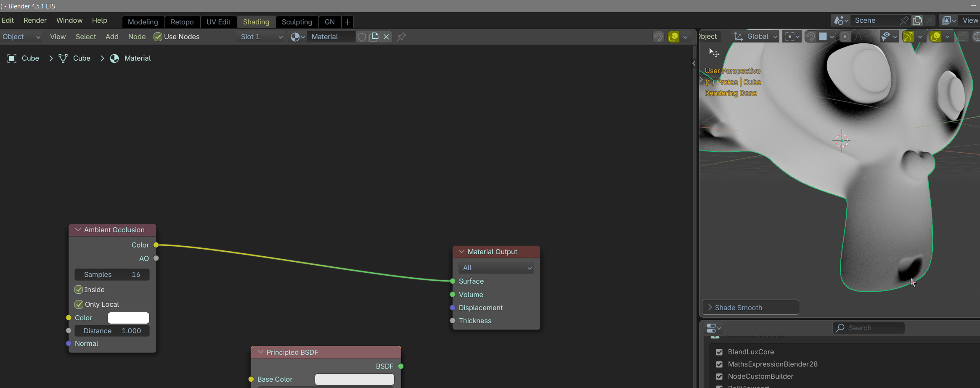
Task: Click the Search field in Preferences
Action: pyautogui.click(x=869, y=328)
